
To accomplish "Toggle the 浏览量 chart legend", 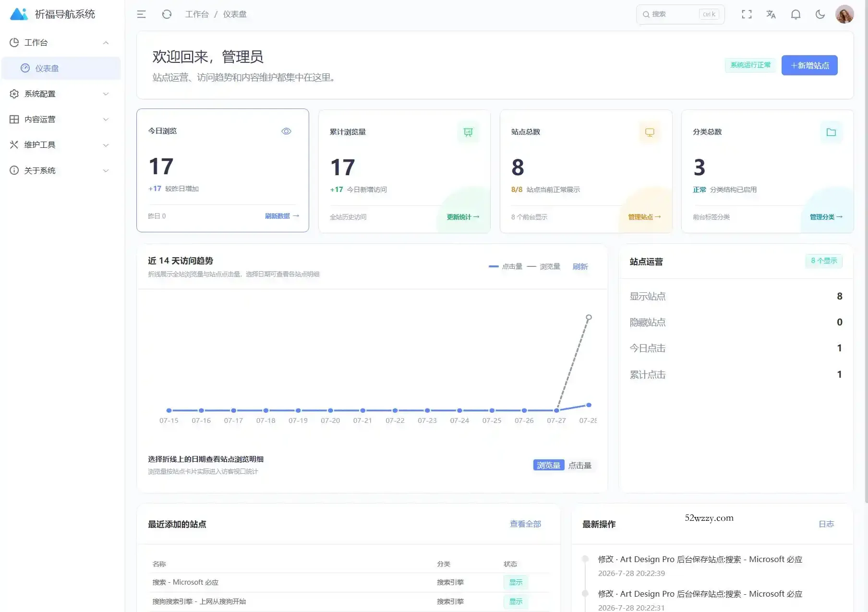I will 543,266.
